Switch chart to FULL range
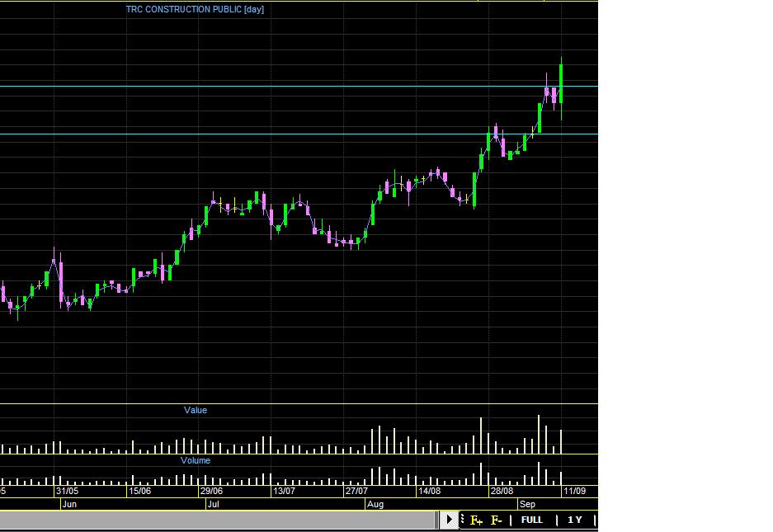Image resolution: width=773 pixels, height=532 pixels. (532, 520)
